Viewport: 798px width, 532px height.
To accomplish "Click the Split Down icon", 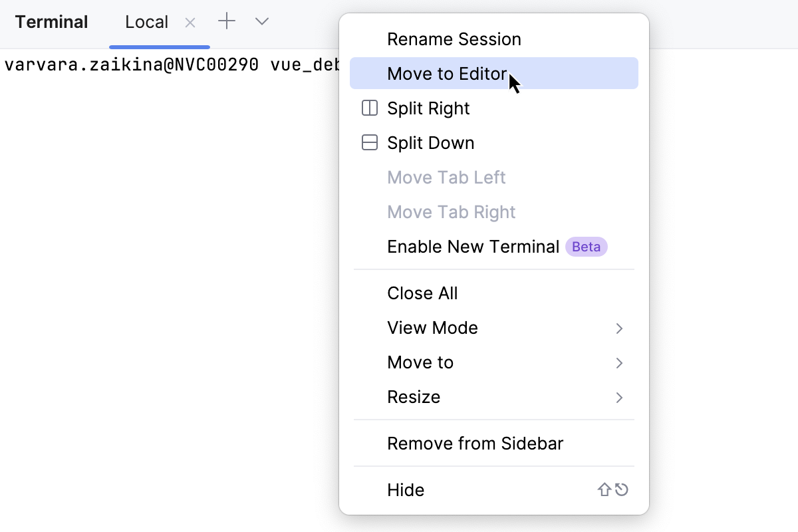I will 369,142.
